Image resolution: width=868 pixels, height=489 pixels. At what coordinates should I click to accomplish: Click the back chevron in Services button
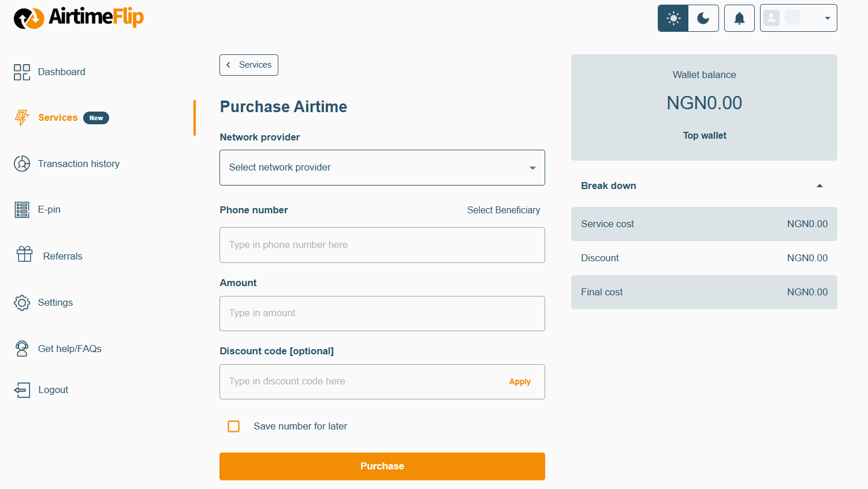[229, 65]
